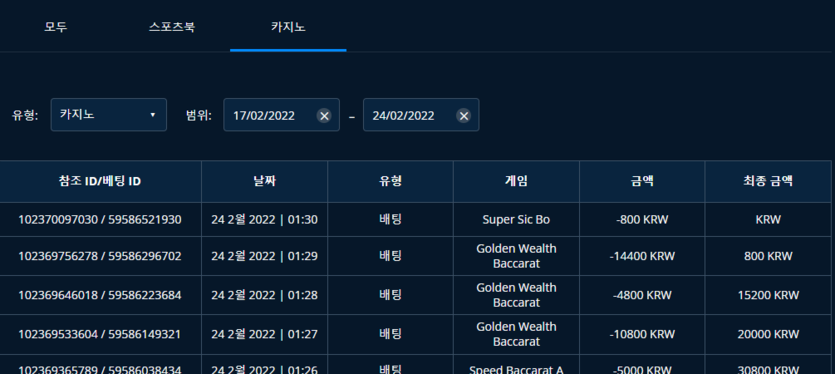Image resolution: width=835 pixels, height=374 pixels.
Task: Click Golden Wealth Baccarat in the 01:28 row
Action: [516, 295]
